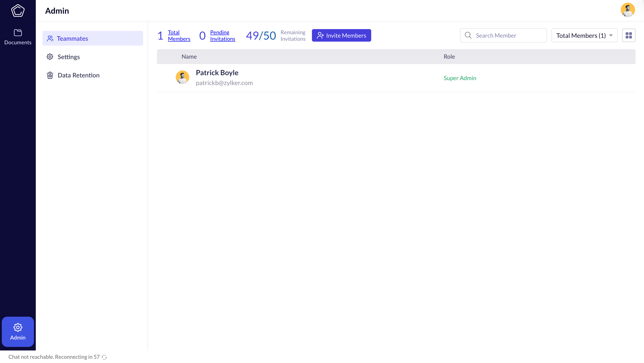Click the pentagon app logo icon
Viewport: 644px width, 363px height.
[x=18, y=11]
